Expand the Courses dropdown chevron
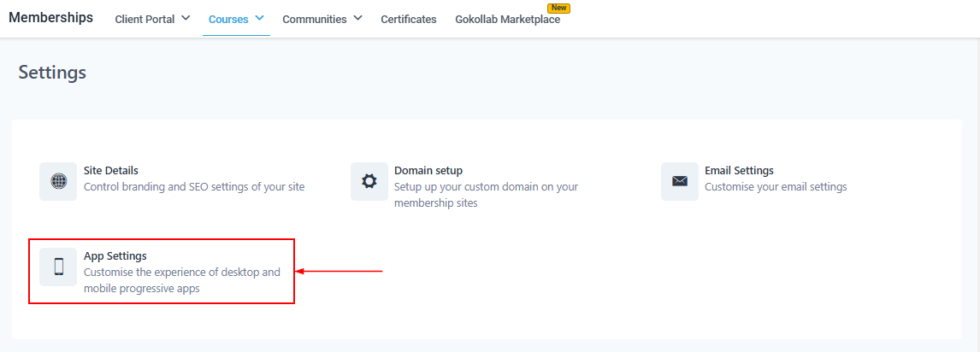 [259, 18]
